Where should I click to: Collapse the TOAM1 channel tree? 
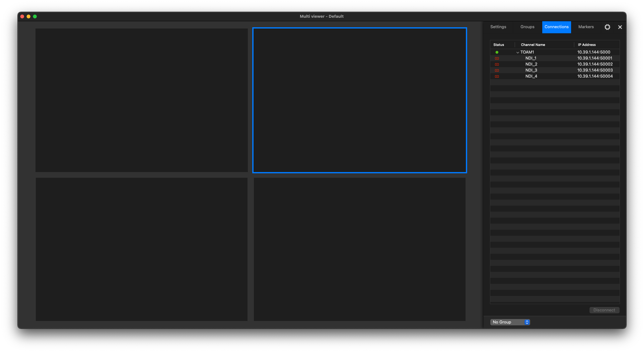(x=518, y=52)
